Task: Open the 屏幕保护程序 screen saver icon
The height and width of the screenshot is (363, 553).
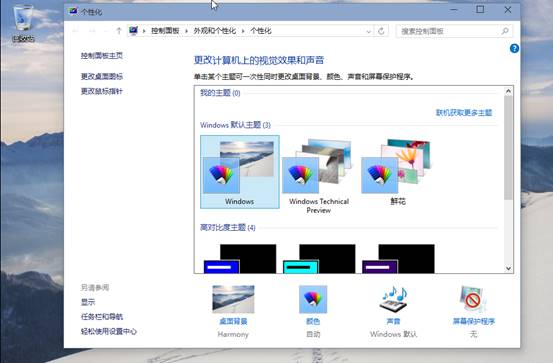Action: click(x=473, y=299)
